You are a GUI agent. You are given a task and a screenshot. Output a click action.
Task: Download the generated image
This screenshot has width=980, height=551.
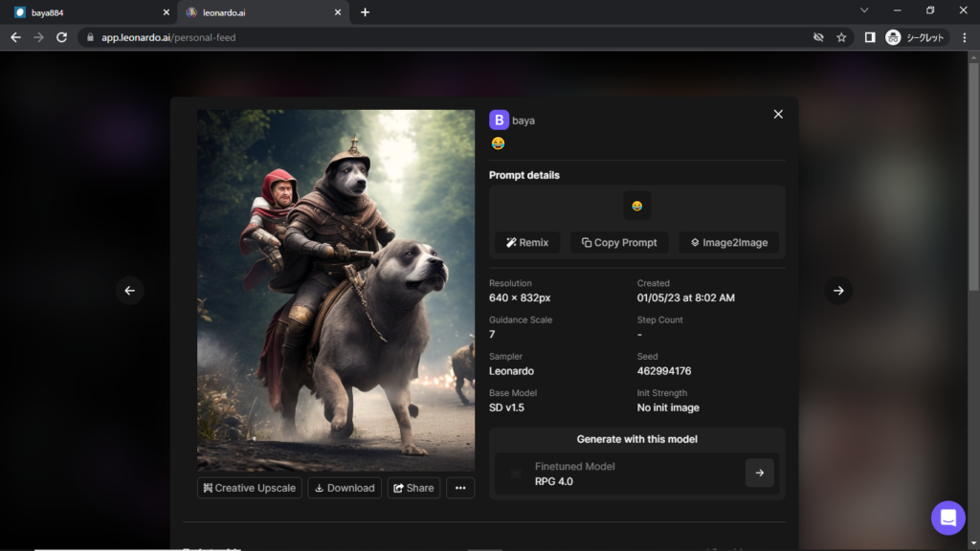(x=345, y=488)
